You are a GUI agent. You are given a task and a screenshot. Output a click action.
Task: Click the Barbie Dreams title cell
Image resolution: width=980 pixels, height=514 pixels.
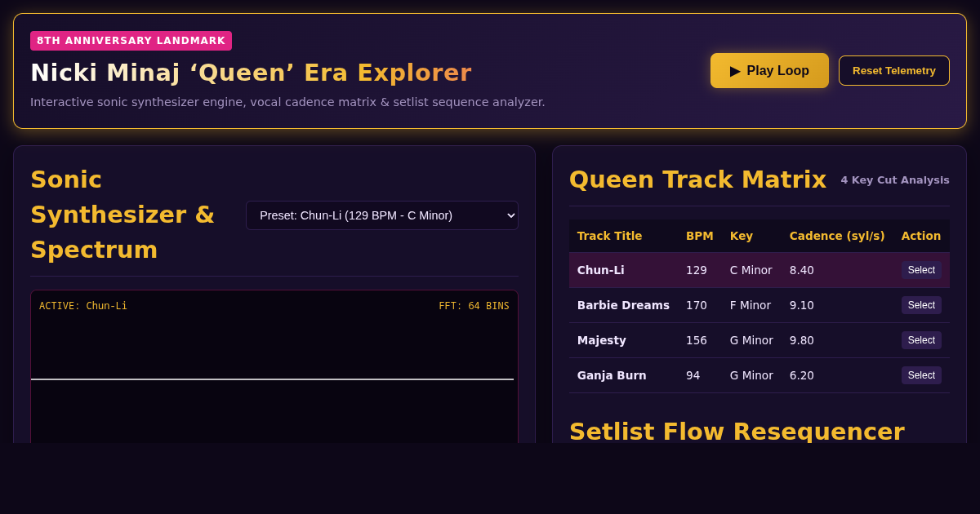point(623,305)
